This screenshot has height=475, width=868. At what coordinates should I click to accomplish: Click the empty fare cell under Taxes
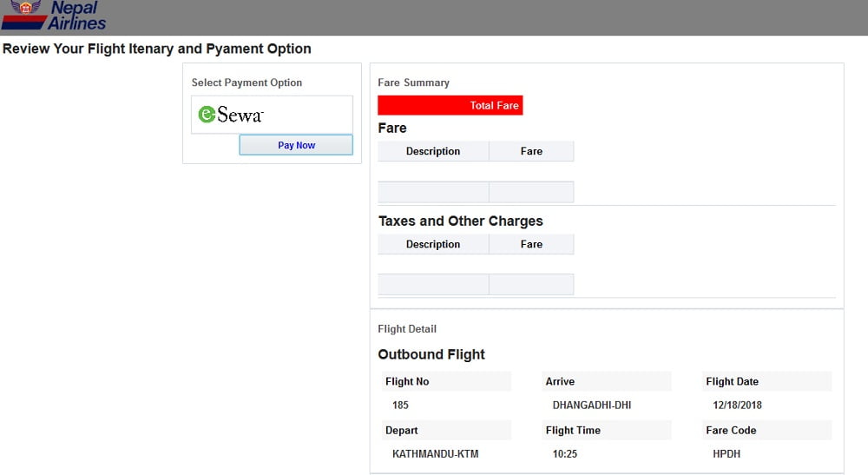point(531,285)
